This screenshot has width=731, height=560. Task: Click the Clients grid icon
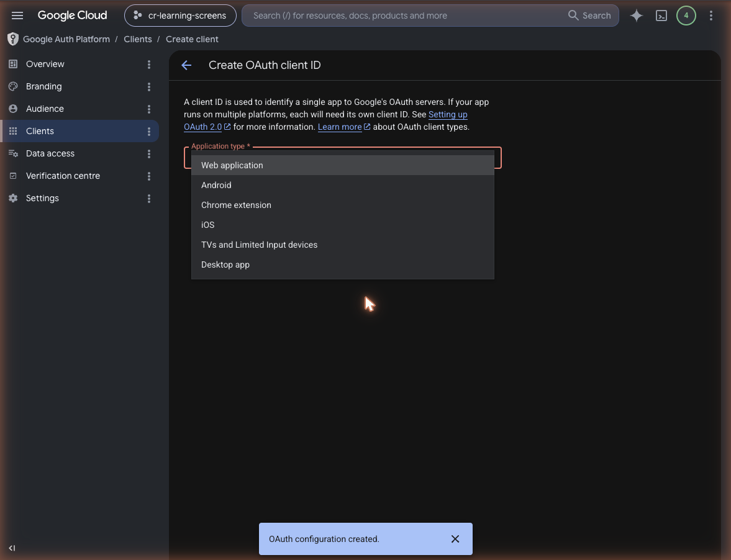click(13, 131)
